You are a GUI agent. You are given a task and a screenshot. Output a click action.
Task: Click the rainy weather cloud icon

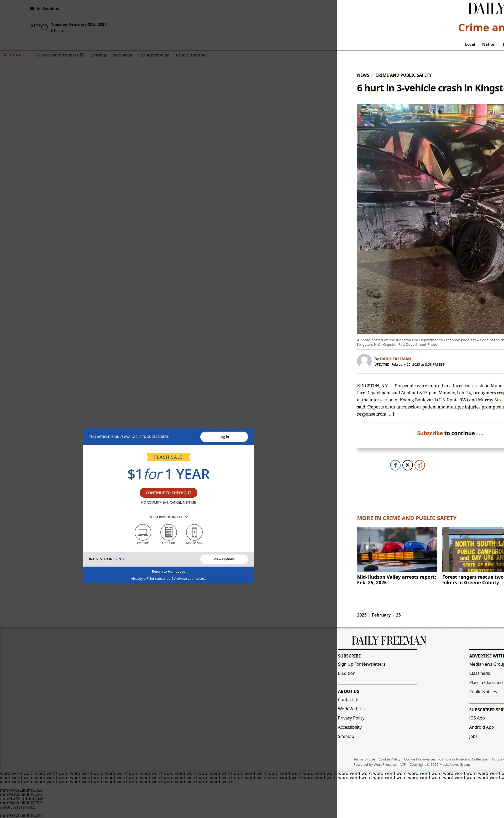point(45,27)
